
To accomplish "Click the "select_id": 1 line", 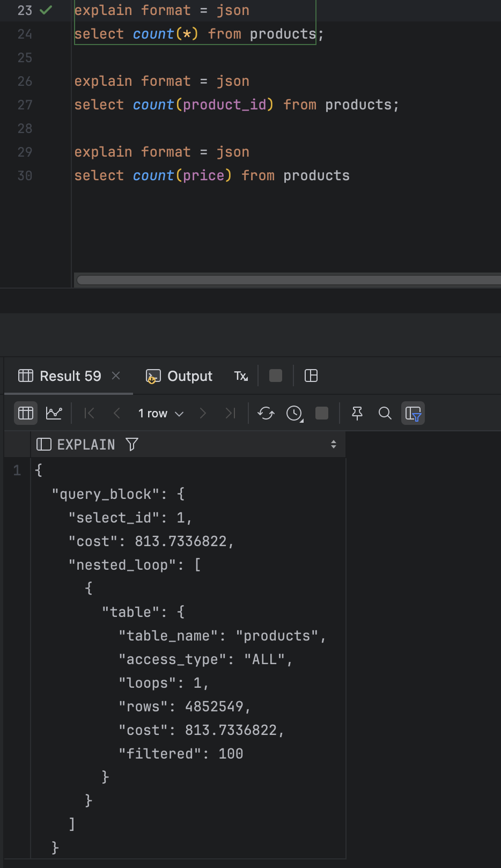I will [130, 518].
